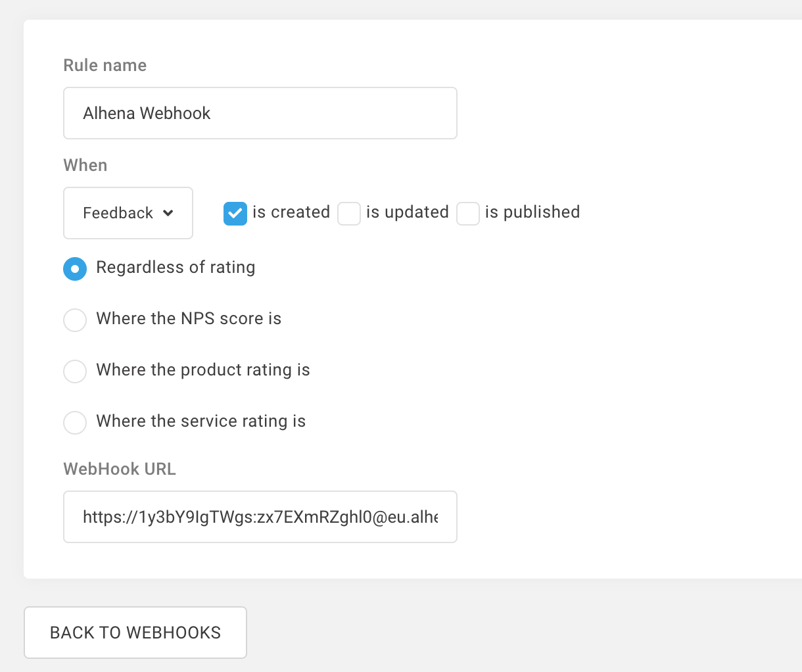
Task: Click the 'WebHook URL' field label
Action: click(120, 469)
